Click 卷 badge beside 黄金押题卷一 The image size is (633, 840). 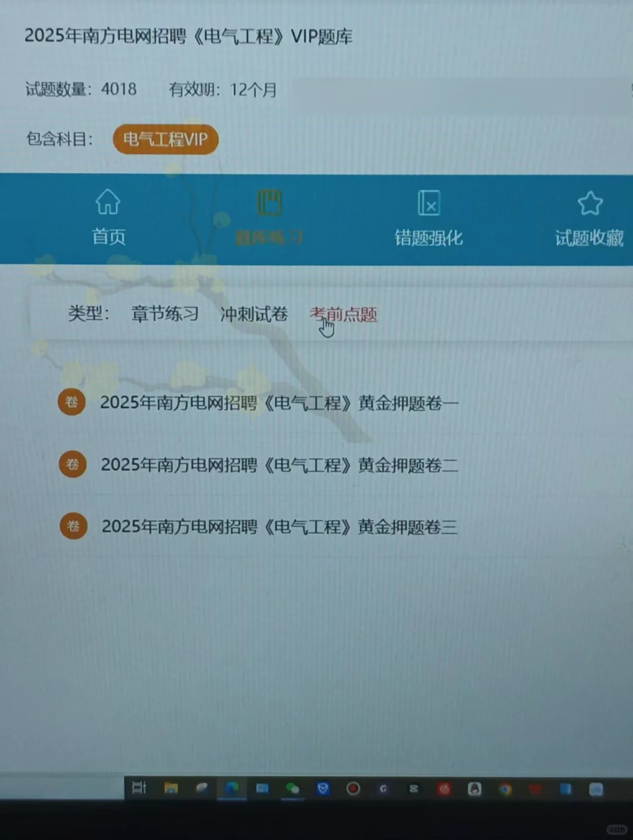tap(72, 402)
